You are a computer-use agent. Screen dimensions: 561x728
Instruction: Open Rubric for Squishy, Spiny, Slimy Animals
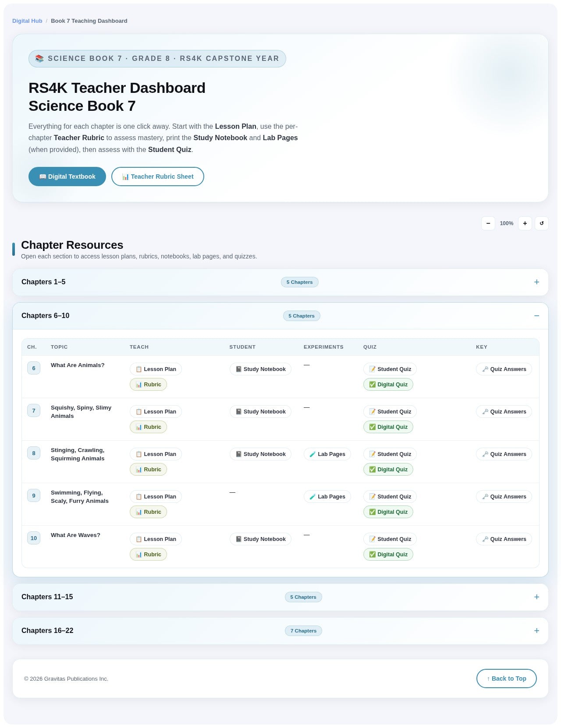tap(148, 427)
